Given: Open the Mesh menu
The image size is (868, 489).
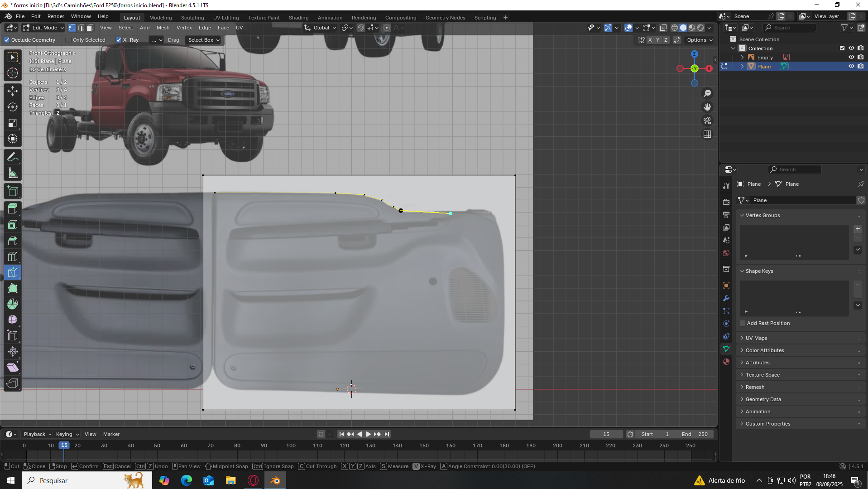Looking at the screenshot, I should (x=163, y=28).
